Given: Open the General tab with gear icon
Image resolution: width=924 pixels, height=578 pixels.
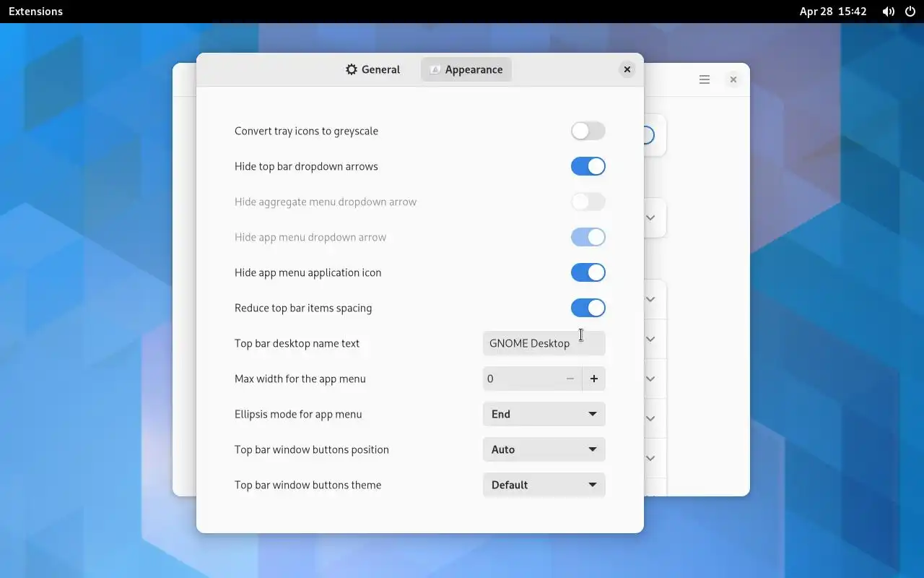Looking at the screenshot, I should click(x=372, y=69).
